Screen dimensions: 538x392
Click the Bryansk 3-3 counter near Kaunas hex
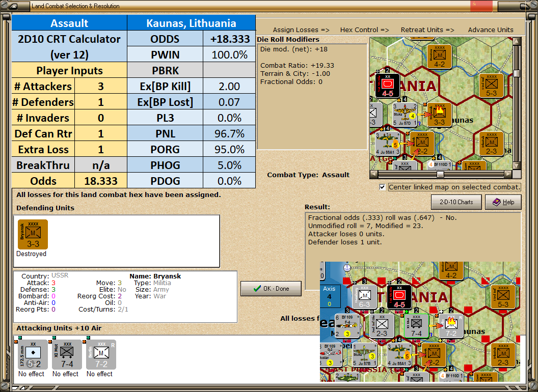(439, 115)
